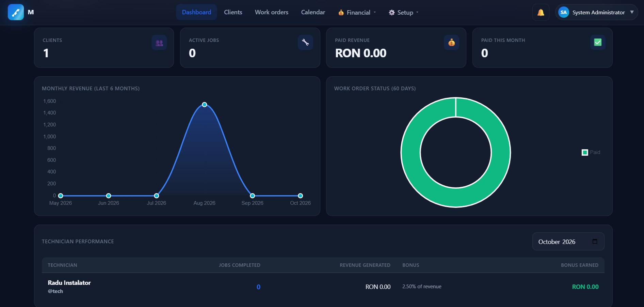The height and width of the screenshot is (307, 644).
Task: Click the SA user avatar
Action: pos(564,12)
